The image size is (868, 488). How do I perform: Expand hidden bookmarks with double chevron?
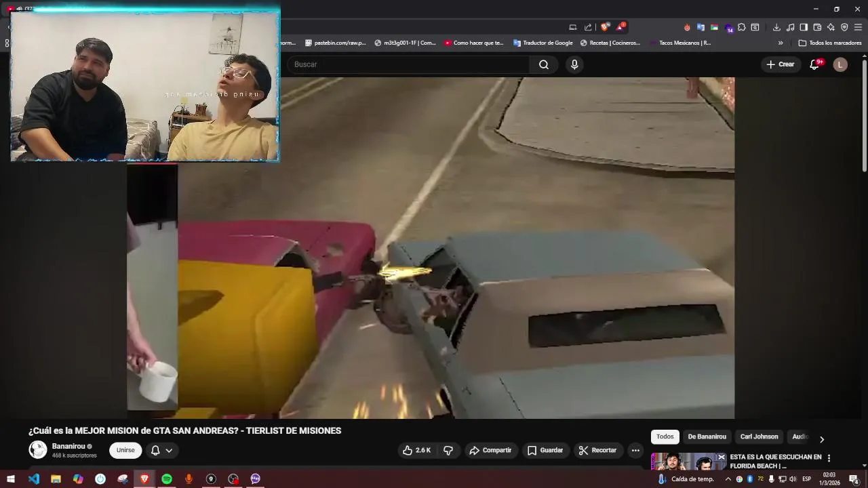781,43
